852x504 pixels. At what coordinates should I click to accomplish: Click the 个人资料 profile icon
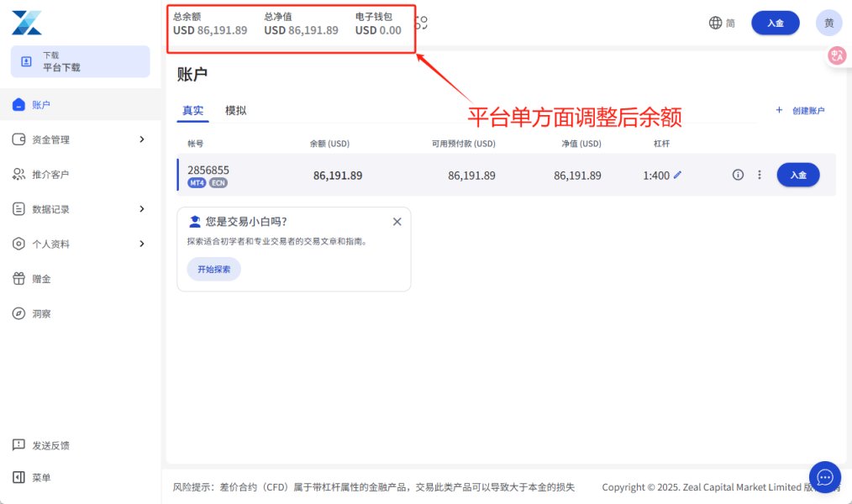pyautogui.click(x=18, y=244)
